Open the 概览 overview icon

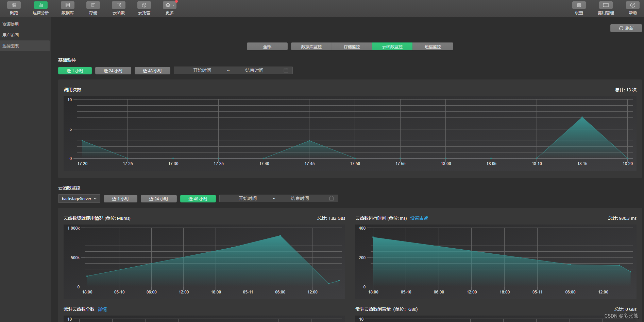click(14, 5)
